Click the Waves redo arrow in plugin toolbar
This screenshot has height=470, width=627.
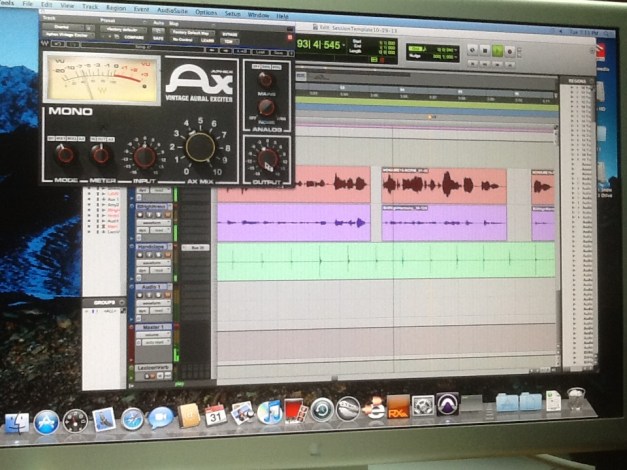point(72,44)
